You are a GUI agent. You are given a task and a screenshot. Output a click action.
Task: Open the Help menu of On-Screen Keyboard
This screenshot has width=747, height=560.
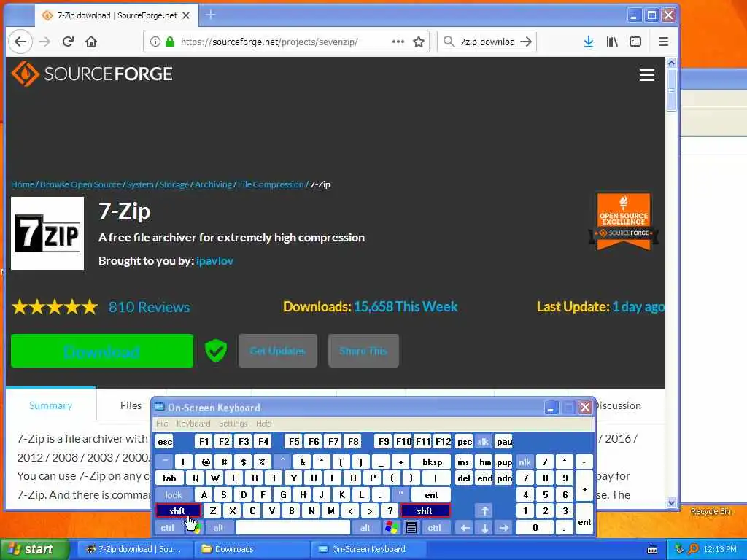[264, 424]
